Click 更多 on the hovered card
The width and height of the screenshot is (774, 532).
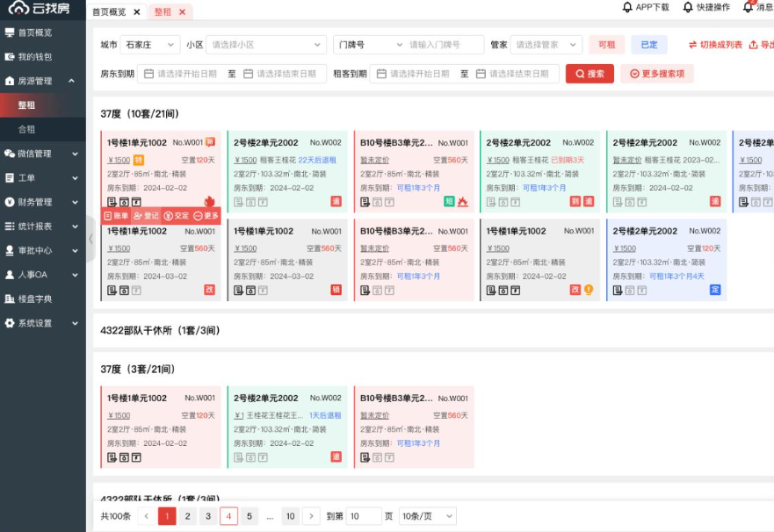206,216
